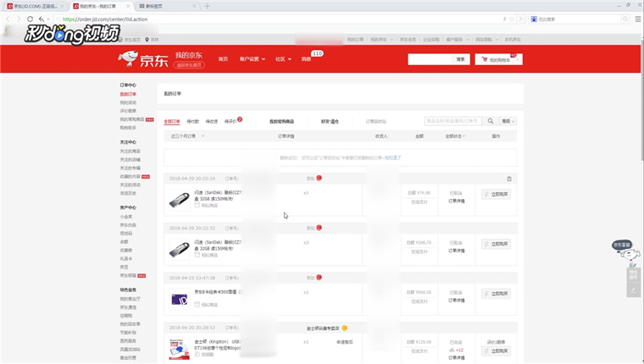Open browser hamburger menu icon

tap(638, 19)
